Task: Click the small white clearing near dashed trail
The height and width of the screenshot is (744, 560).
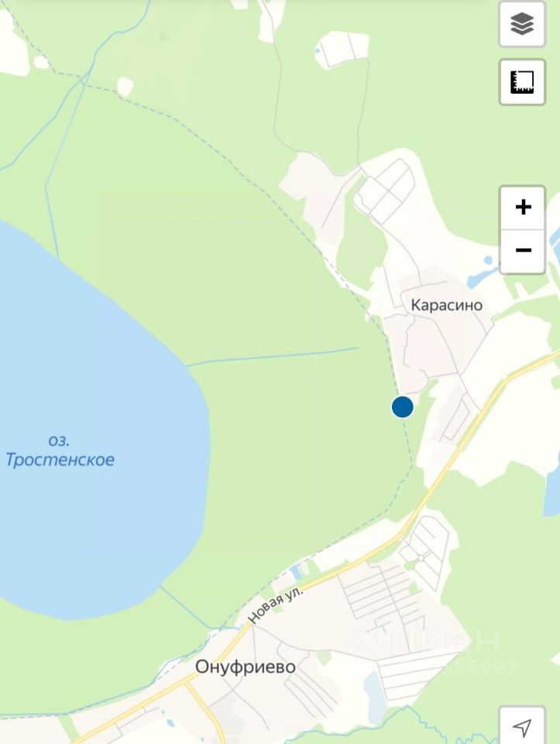Action: coord(125,87)
